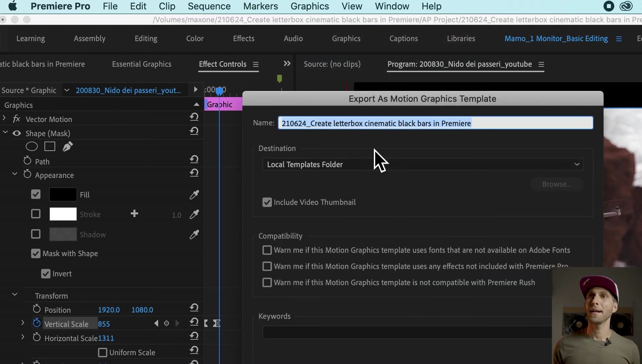The height and width of the screenshot is (364, 642).
Task: Select the pen mask tool
Action: coord(68,146)
